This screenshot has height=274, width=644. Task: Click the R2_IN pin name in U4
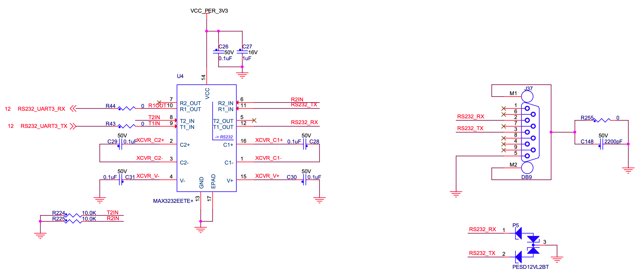click(225, 103)
